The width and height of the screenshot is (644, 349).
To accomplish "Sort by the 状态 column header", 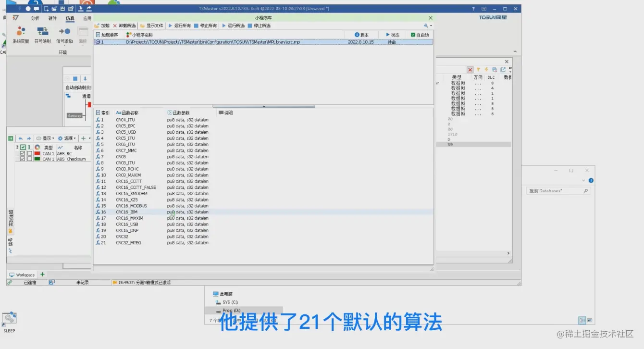I will click(392, 35).
